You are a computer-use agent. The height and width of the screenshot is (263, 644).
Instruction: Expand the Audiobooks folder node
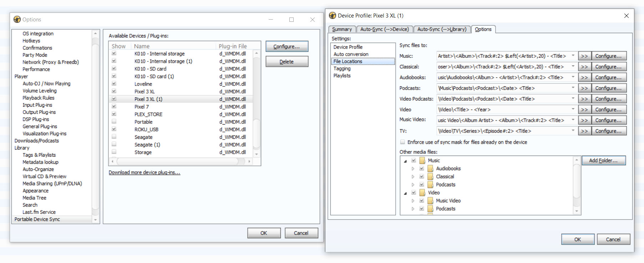tap(413, 168)
